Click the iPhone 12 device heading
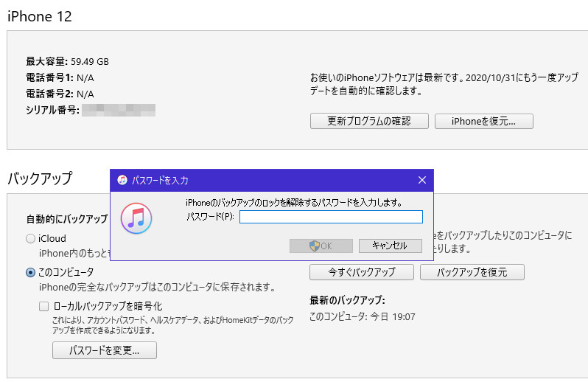Viewport: 588px width, 382px height. coord(40,16)
